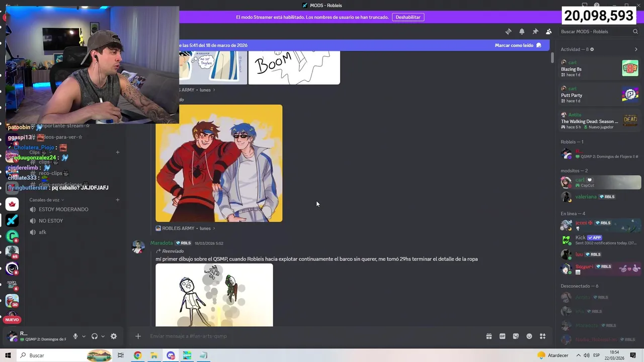This screenshot has width=644, height=362.
Task: Open the gift icon in message bar
Action: (x=489, y=336)
